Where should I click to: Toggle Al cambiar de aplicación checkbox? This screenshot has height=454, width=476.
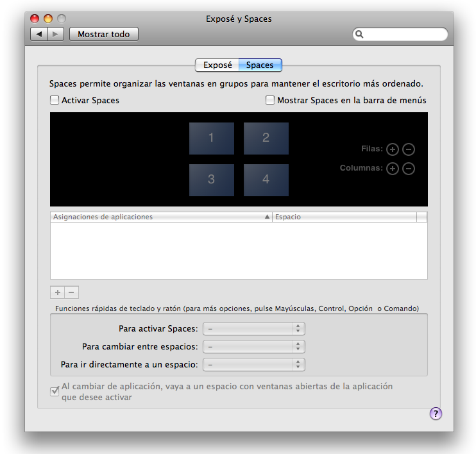(x=55, y=391)
